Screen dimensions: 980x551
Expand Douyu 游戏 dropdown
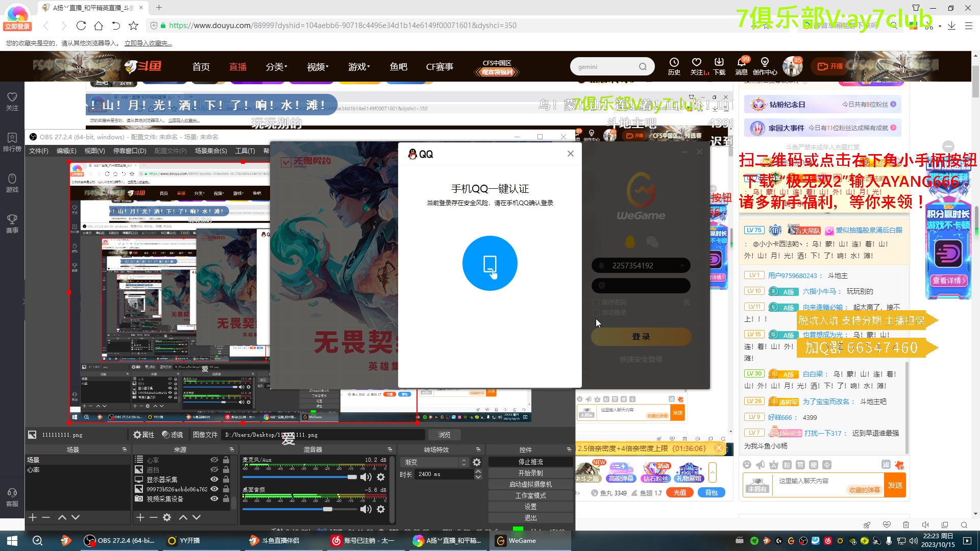click(x=359, y=67)
